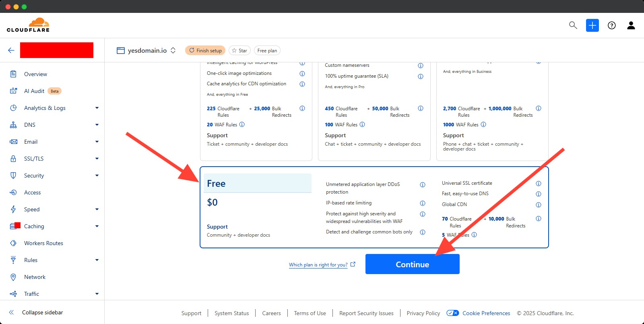Image resolution: width=644 pixels, height=324 pixels.
Task: Click the Overview sidebar icon
Action: (x=13, y=74)
